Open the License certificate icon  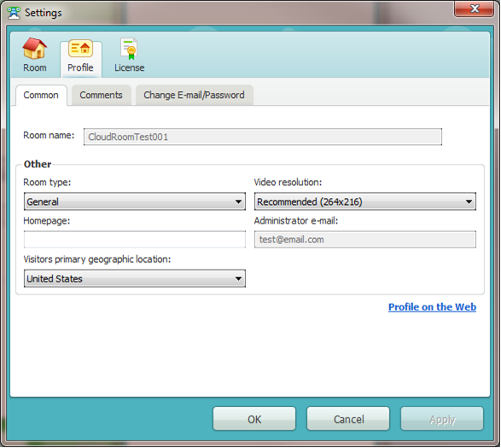coord(129,49)
